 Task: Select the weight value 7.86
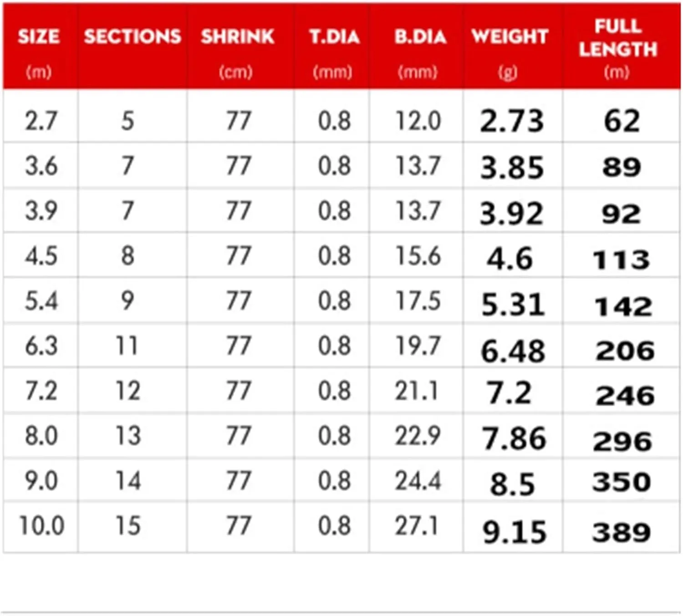[514, 438]
